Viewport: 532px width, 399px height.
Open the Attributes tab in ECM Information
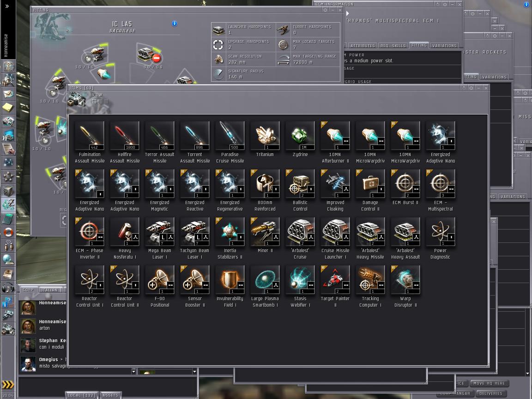tap(363, 45)
